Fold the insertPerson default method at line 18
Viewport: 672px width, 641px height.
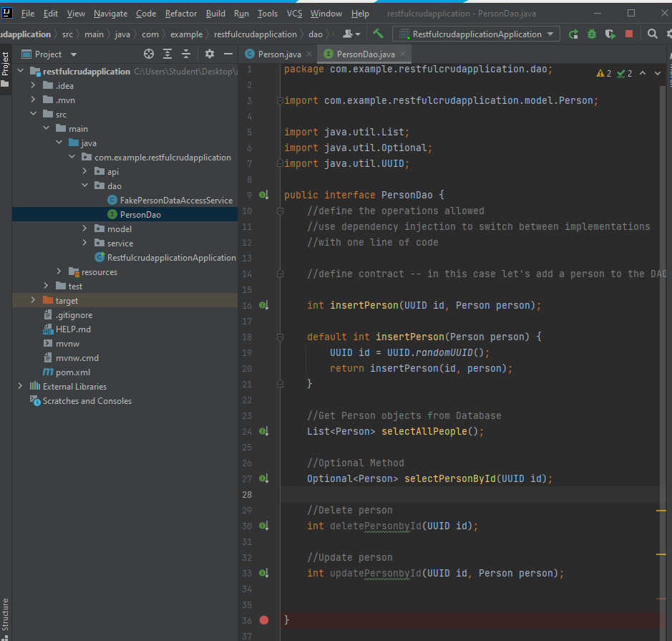pos(280,337)
